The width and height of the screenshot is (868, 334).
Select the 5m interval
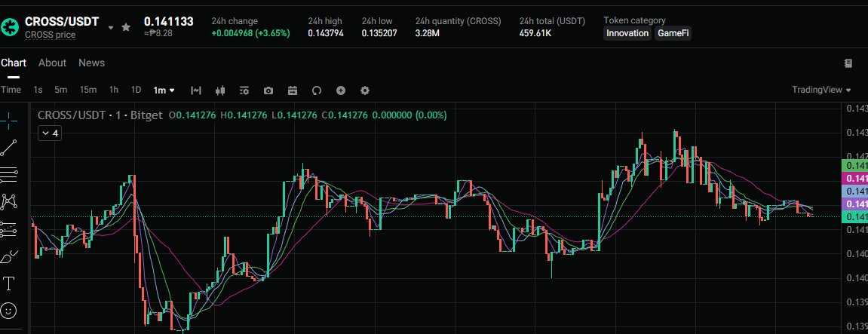click(x=61, y=90)
